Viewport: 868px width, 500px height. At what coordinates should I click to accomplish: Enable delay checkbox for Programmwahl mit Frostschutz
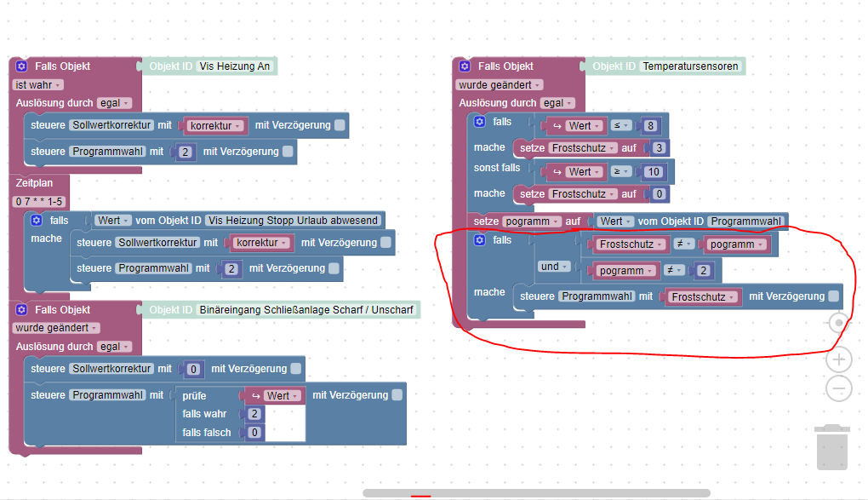[x=833, y=296]
